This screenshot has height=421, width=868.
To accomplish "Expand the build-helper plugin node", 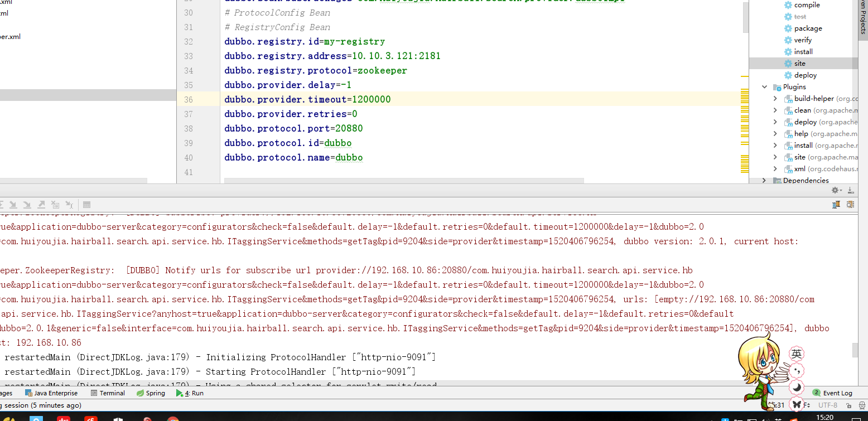I will pos(775,99).
